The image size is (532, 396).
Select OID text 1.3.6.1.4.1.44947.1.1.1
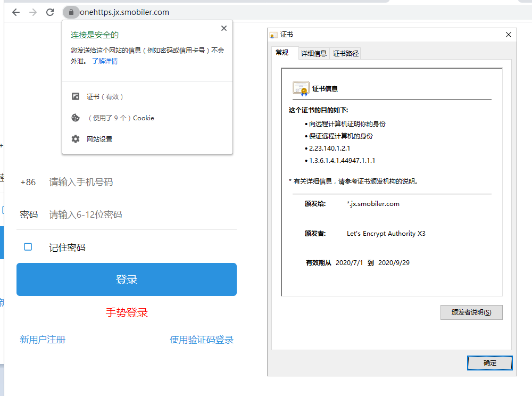pyautogui.click(x=342, y=161)
